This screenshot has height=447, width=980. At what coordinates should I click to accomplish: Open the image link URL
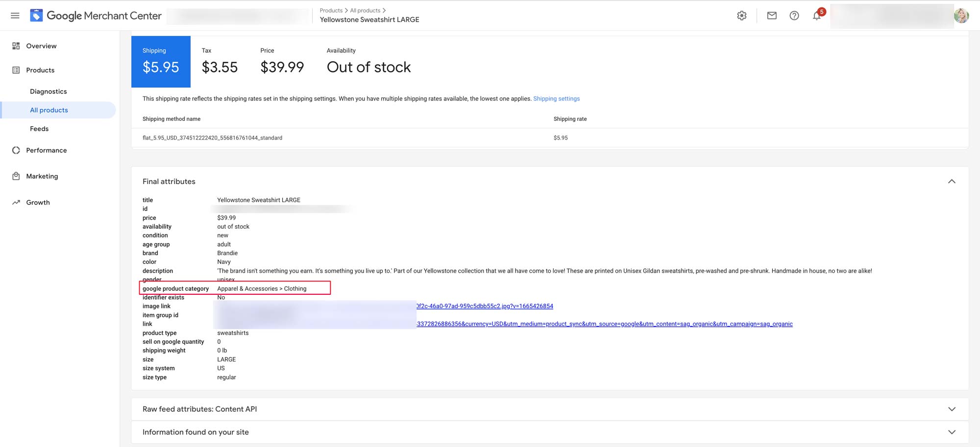point(485,306)
